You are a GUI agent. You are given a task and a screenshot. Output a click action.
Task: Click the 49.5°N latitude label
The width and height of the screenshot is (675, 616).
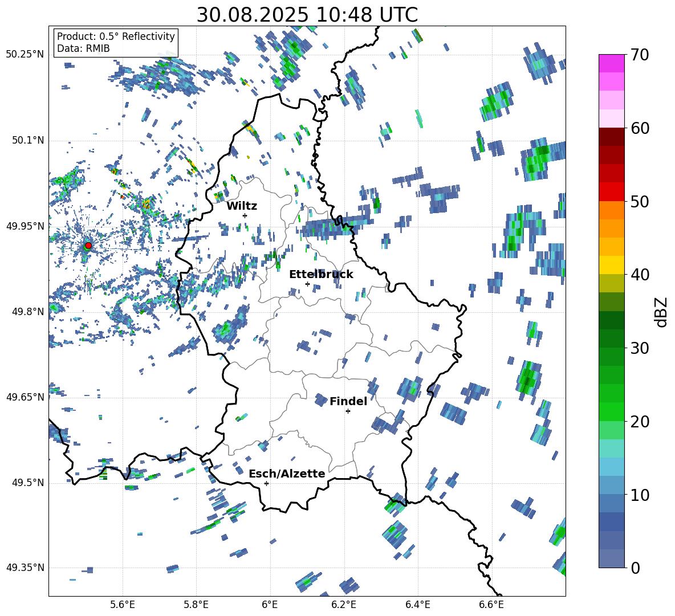27,483
